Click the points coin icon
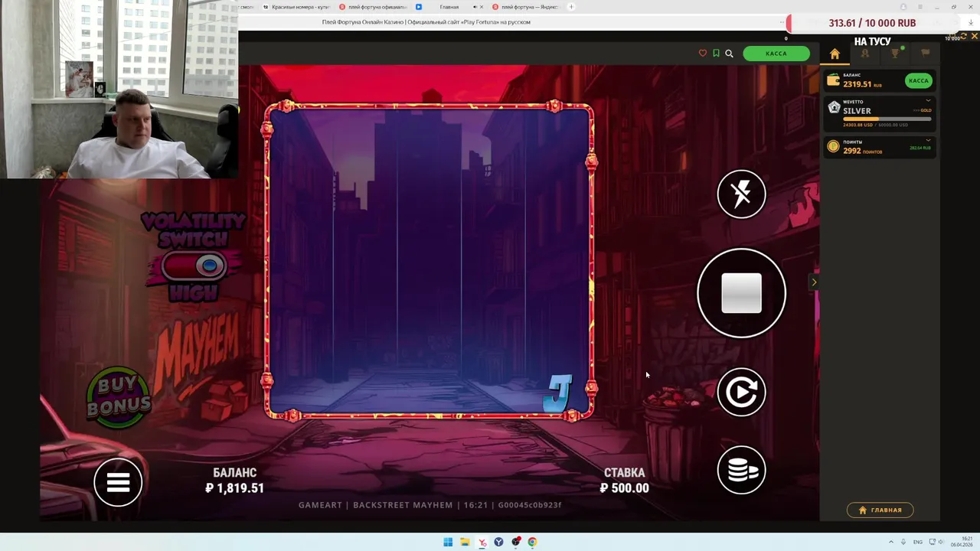 click(x=833, y=146)
